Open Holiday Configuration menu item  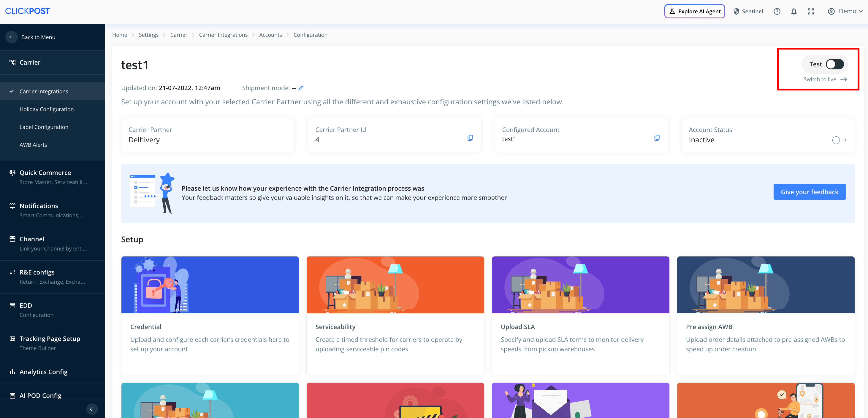click(47, 109)
